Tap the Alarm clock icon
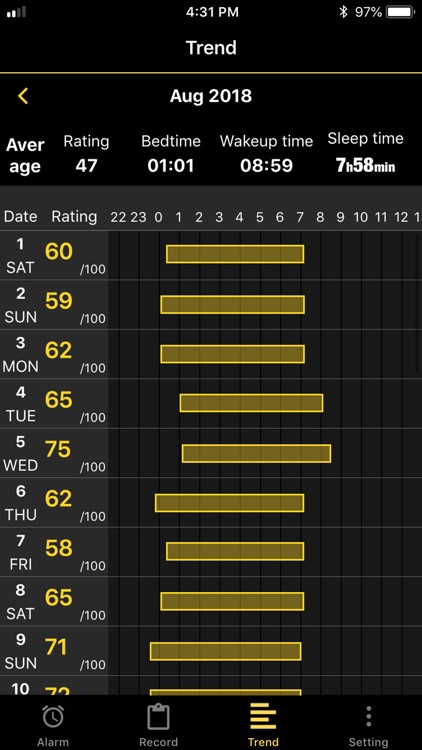This screenshot has height=750, width=422. click(x=53, y=717)
